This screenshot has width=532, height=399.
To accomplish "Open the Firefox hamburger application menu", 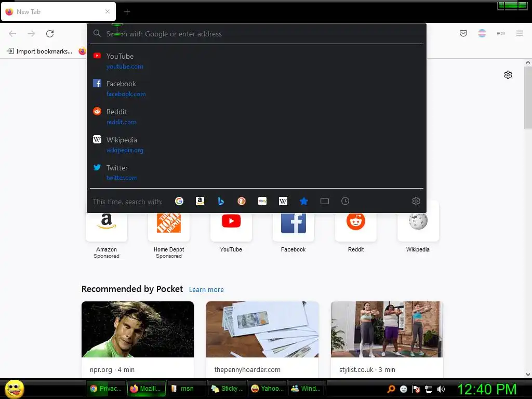I will click(x=519, y=33).
